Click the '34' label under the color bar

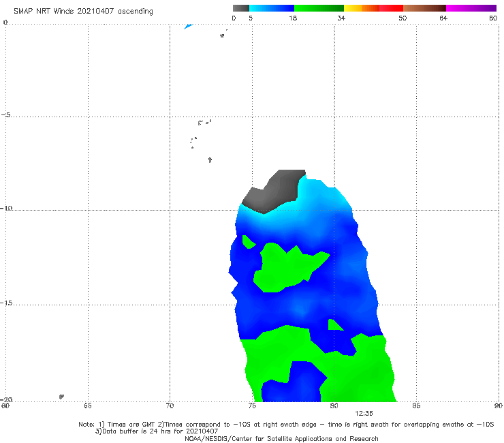pos(341,18)
